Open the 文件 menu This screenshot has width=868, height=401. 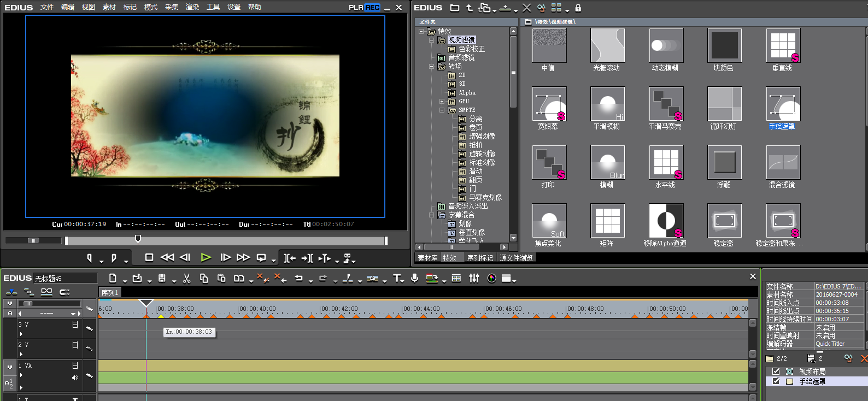[47, 7]
